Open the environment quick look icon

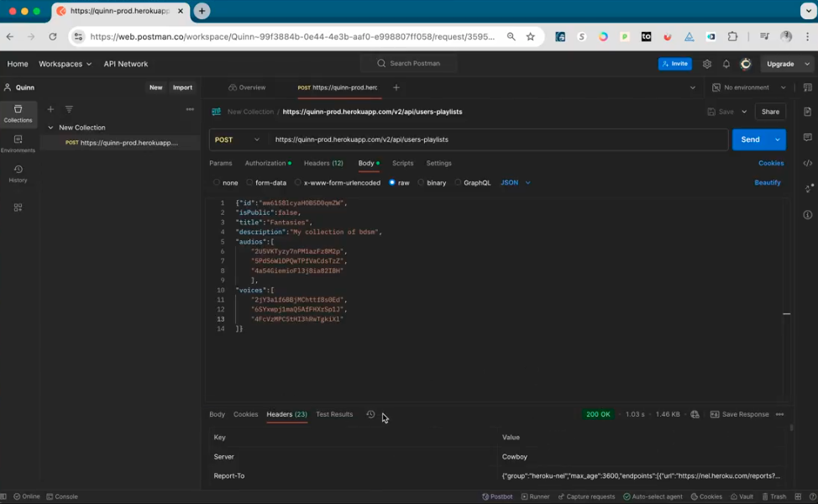pyautogui.click(x=808, y=87)
